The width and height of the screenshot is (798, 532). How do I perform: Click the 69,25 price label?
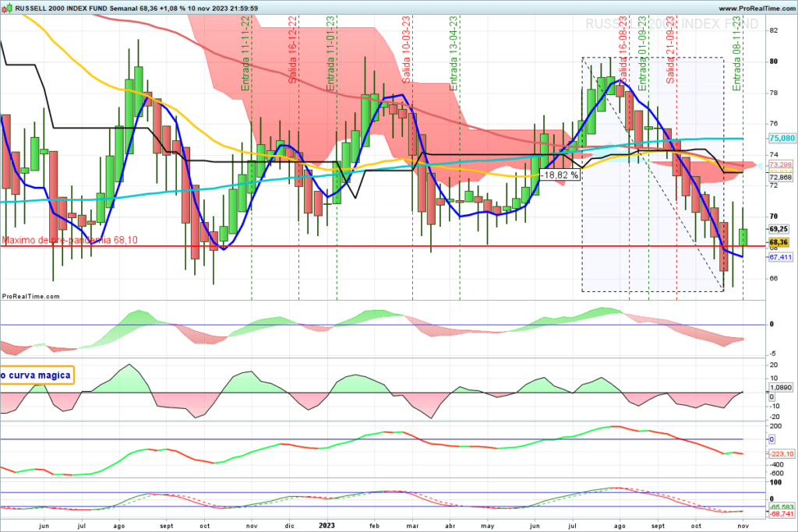coord(779,229)
